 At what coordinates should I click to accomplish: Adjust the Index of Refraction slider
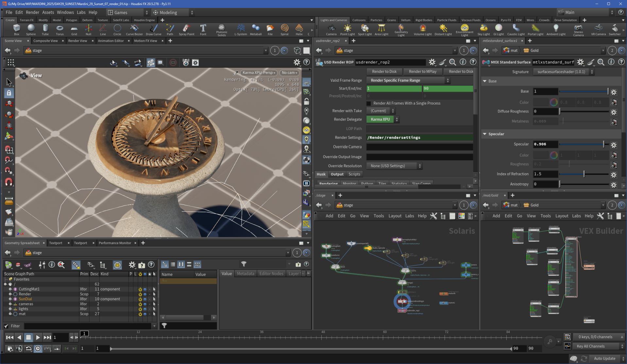click(x=584, y=174)
